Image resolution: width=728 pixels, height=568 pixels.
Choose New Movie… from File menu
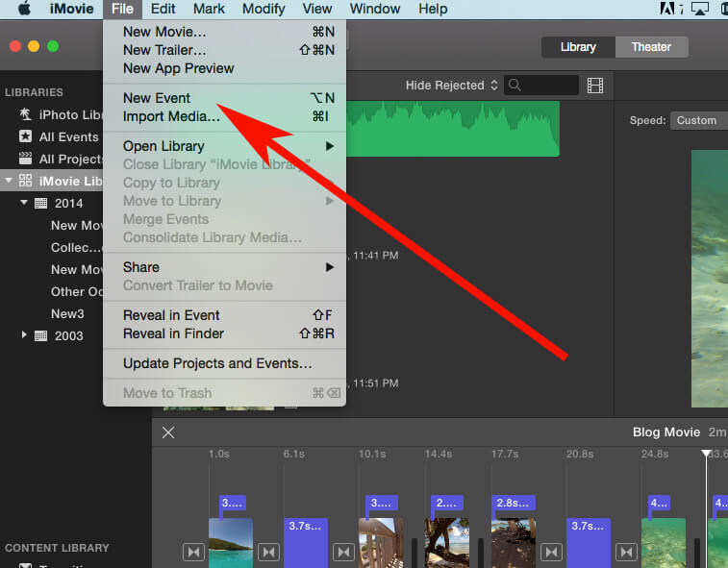(x=225, y=32)
